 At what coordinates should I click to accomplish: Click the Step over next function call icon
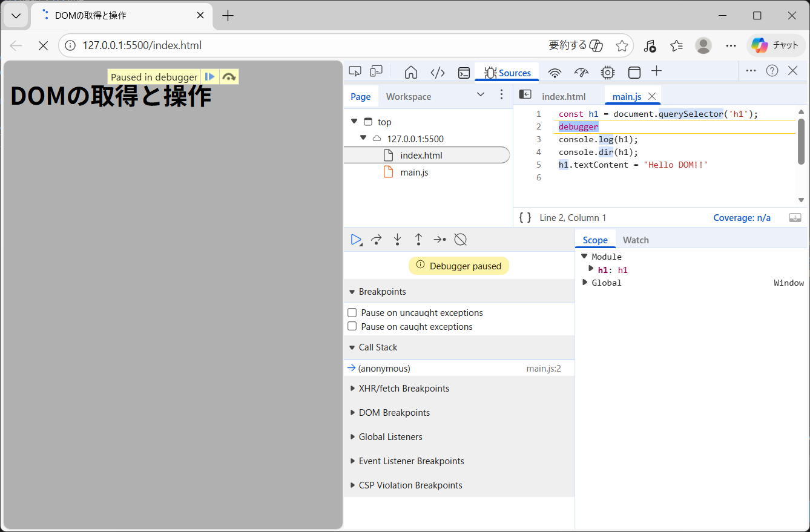pos(376,240)
